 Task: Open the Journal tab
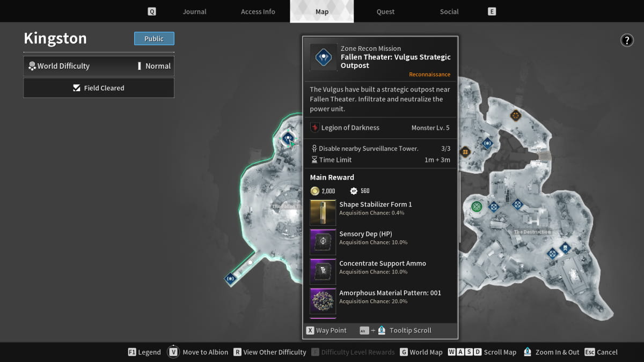[194, 11]
